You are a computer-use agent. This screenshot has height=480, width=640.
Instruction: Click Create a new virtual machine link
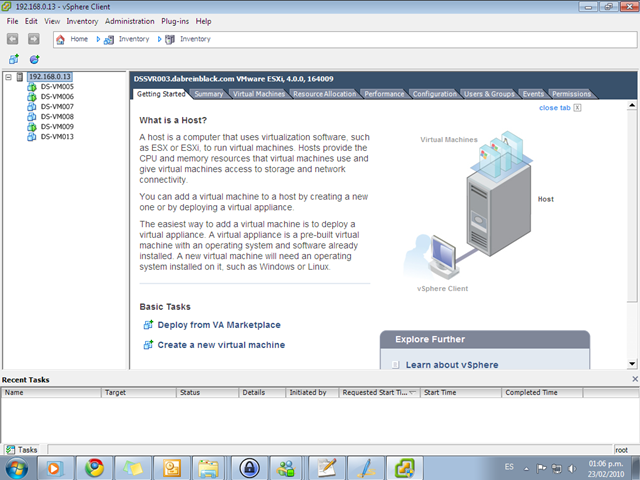click(x=221, y=345)
